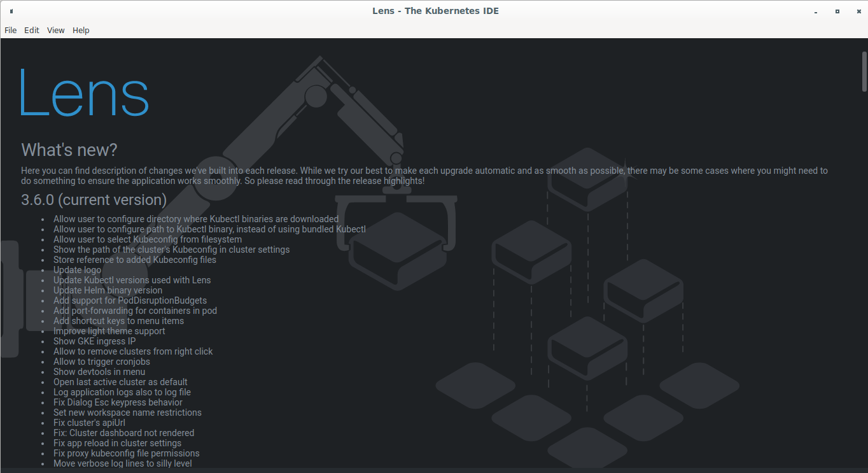Screen dimensions: 868x473
Task: Click "Update Kubectl versions used with Lens"
Action: tap(132, 280)
